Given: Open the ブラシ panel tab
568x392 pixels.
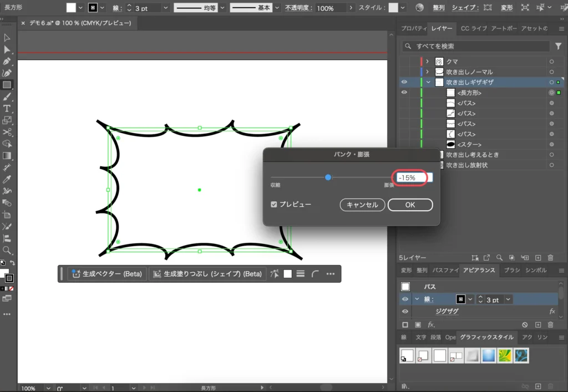Looking at the screenshot, I should [511, 270].
